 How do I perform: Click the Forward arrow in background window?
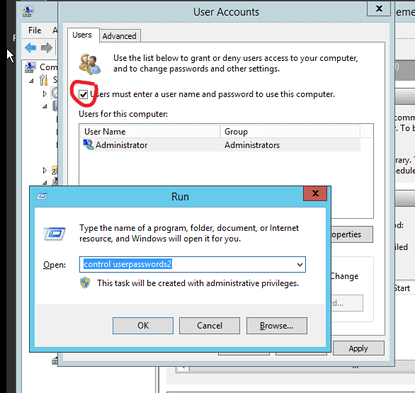tap(47, 48)
